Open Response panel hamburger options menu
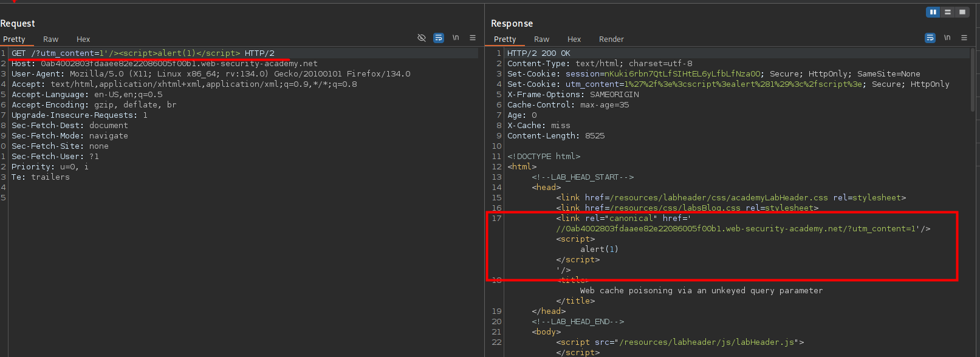Screen dimensions: 980x357 (x=964, y=38)
